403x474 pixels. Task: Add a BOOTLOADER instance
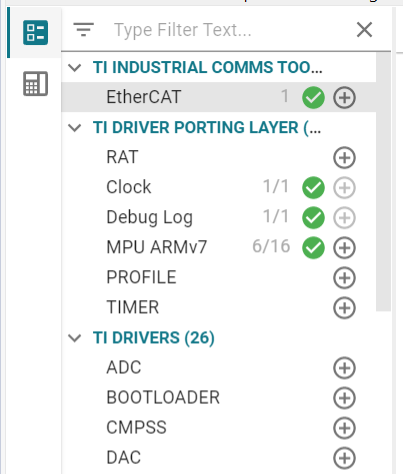pyautogui.click(x=344, y=398)
